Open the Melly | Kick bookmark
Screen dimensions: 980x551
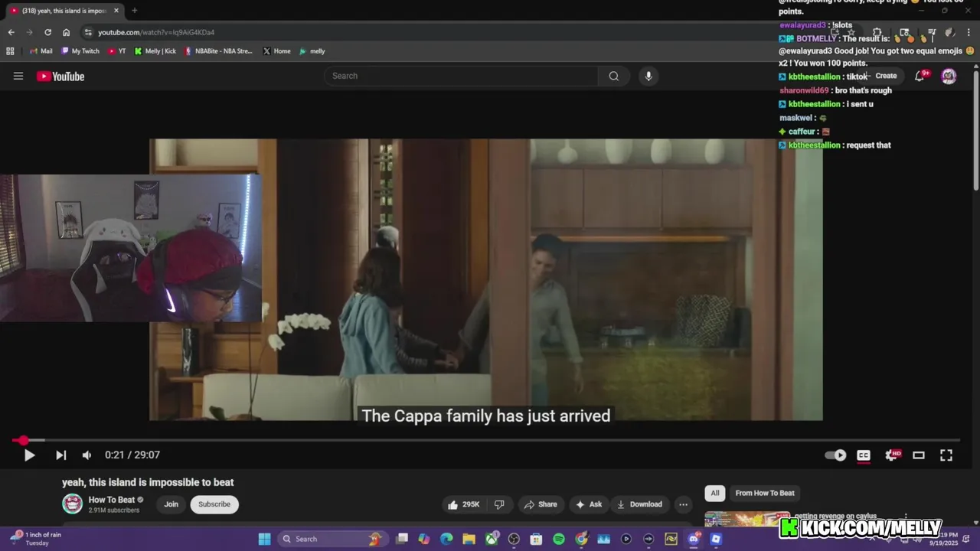155,51
